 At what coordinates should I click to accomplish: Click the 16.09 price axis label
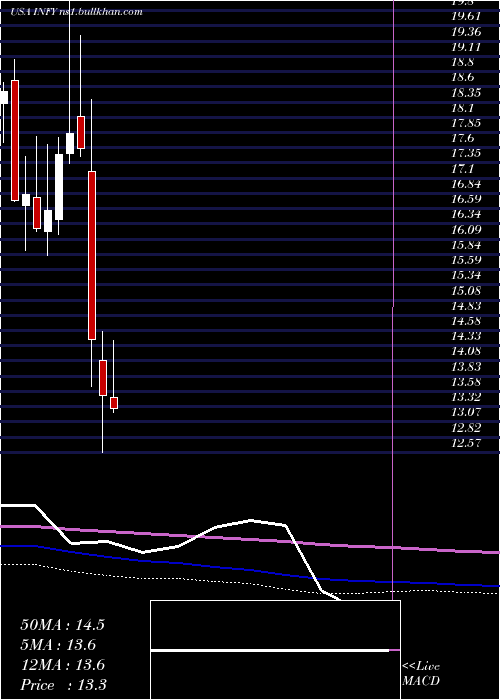click(x=466, y=230)
